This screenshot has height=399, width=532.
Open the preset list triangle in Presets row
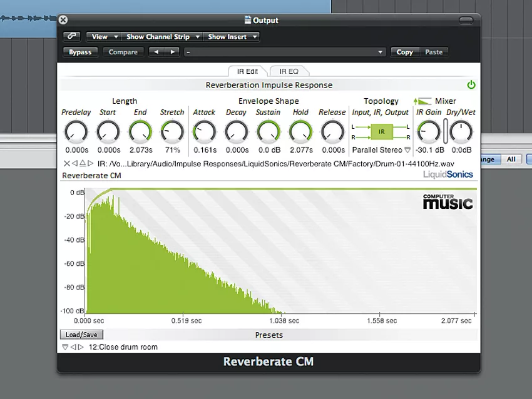pyautogui.click(x=65, y=347)
